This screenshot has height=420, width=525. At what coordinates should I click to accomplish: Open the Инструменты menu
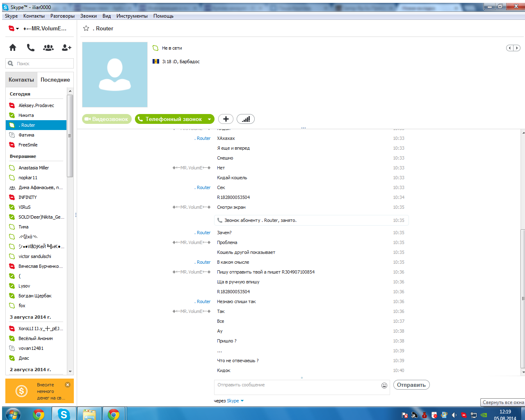pos(132,16)
